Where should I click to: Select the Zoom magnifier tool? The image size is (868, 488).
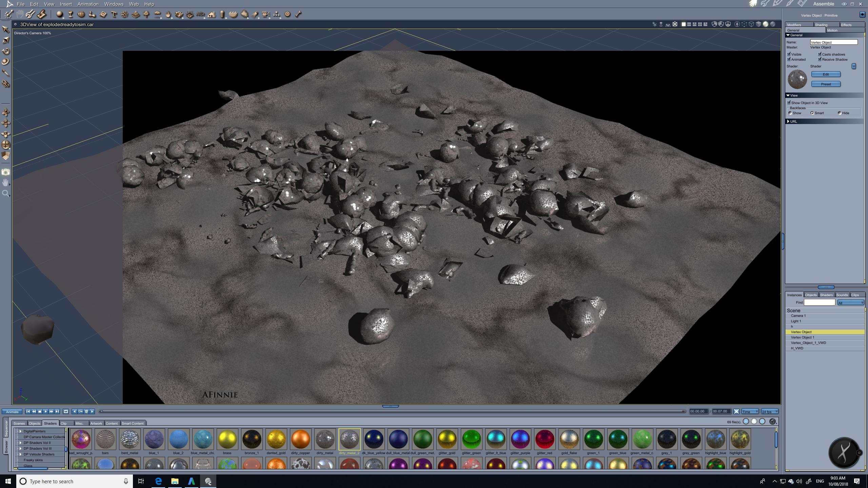pyautogui.click(x=5, y=194)
